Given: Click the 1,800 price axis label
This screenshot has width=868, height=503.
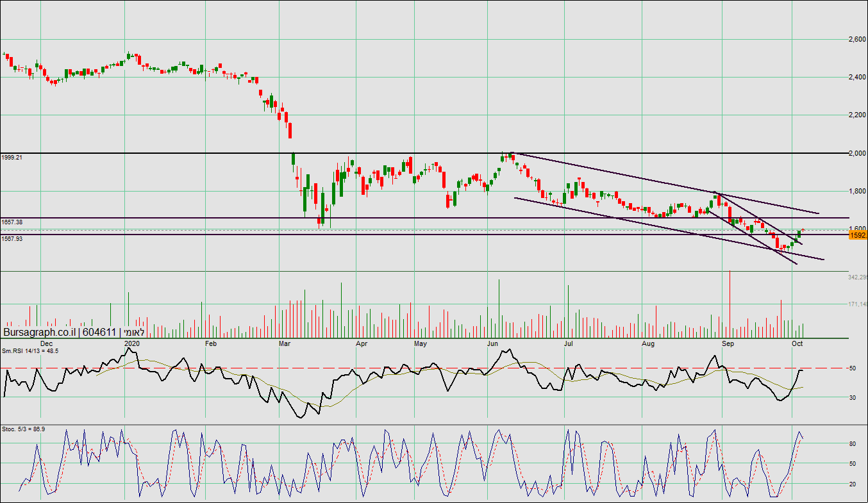Looking at the screenshot, I should point(857,191).
